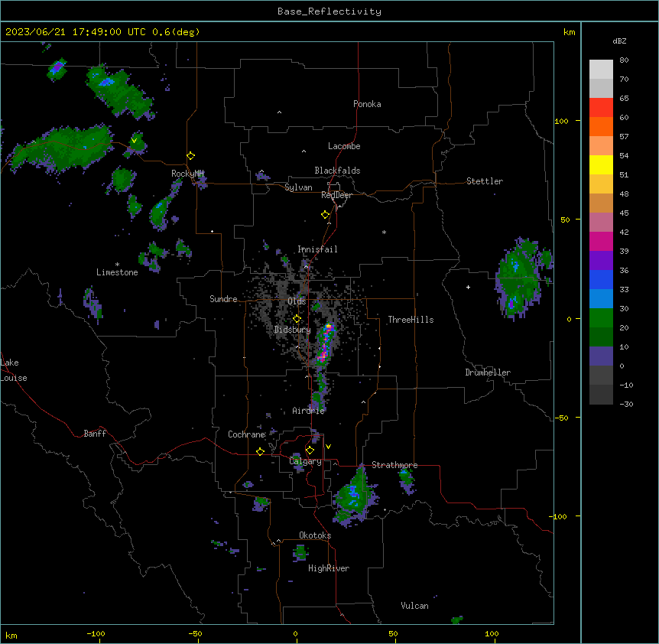The height and width of the screenshot is (644, 659).
Task: Click the dBZ legend heading
Action: click(x=619, y=41)
